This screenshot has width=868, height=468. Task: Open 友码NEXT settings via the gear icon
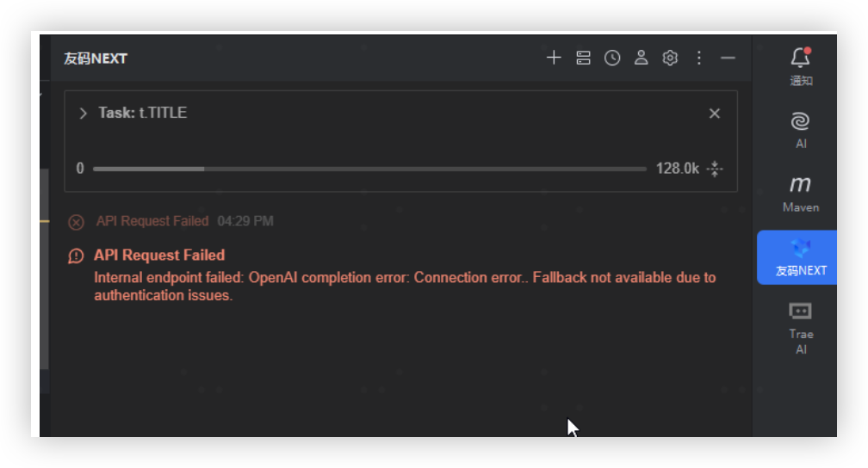(x=670, y=58)
